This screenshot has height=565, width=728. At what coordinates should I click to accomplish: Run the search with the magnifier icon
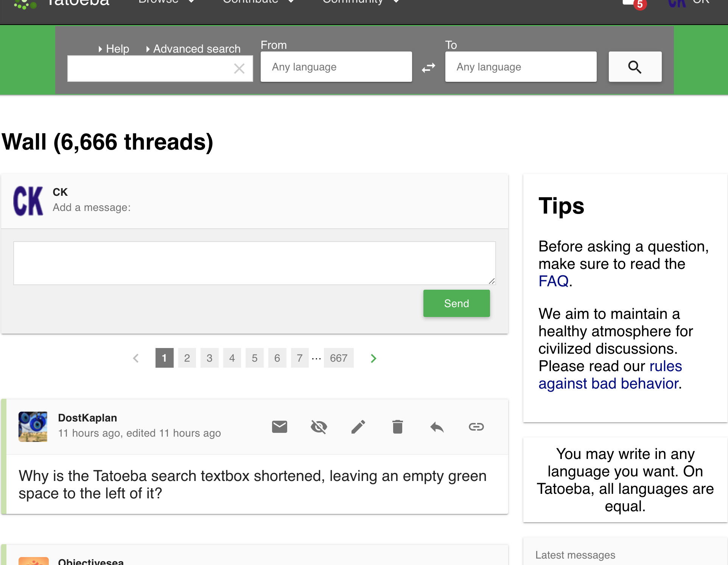tap(635, 67)
